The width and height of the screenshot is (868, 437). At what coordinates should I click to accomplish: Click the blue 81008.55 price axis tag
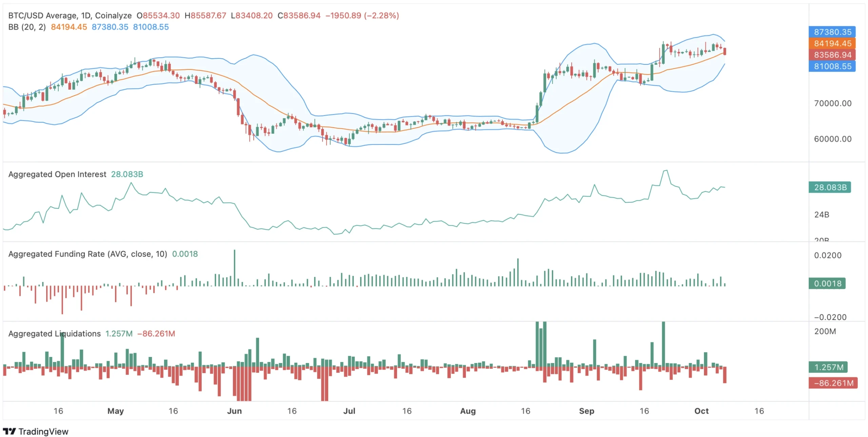832,66
